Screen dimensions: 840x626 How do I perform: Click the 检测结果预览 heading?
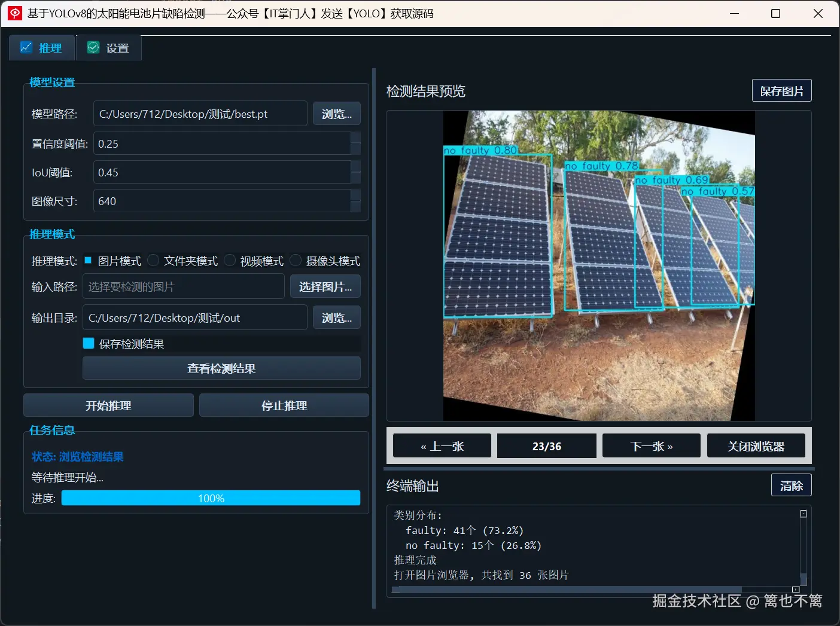(x=426, y=91)
